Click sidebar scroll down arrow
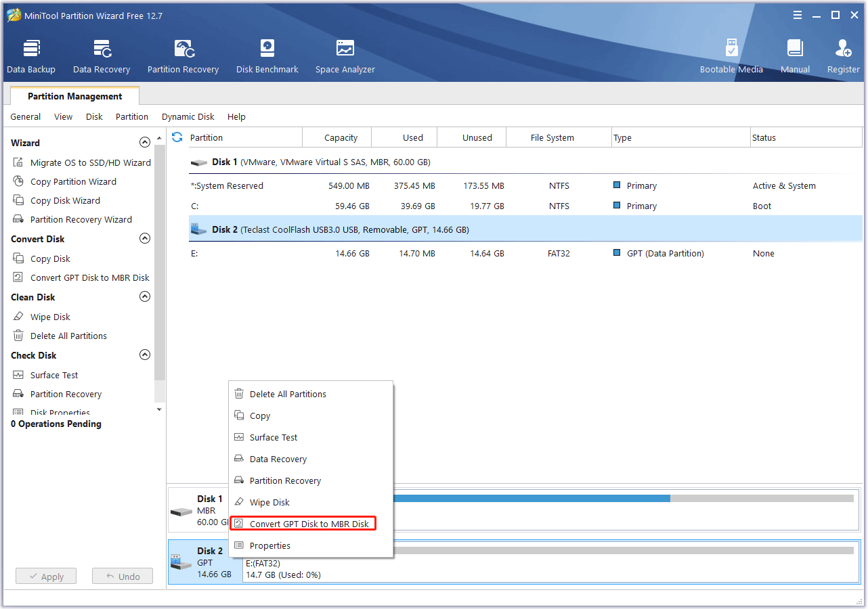Image resolution: width=868 pixels, height=609 pixels. [160, 409]
